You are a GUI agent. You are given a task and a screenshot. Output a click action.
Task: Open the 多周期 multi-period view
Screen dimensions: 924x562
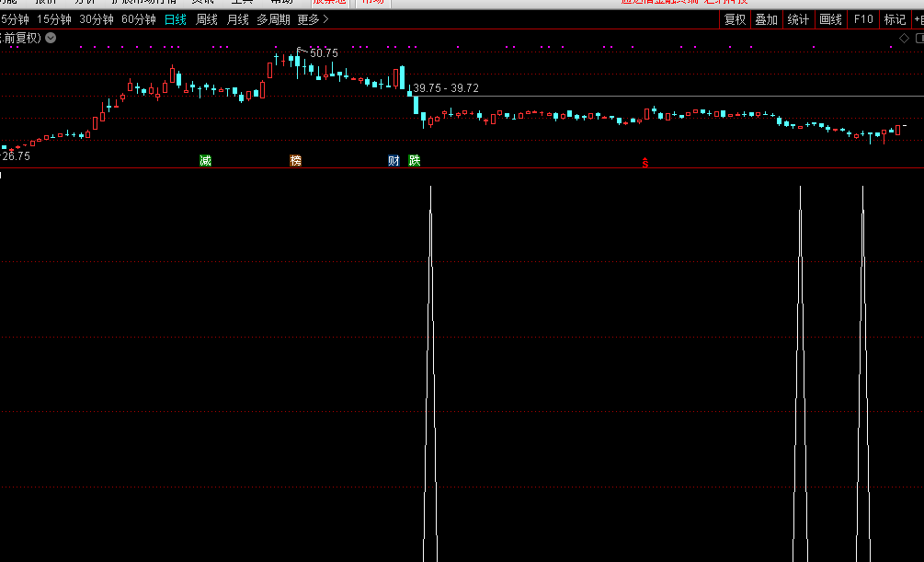[x=273, y=19]
